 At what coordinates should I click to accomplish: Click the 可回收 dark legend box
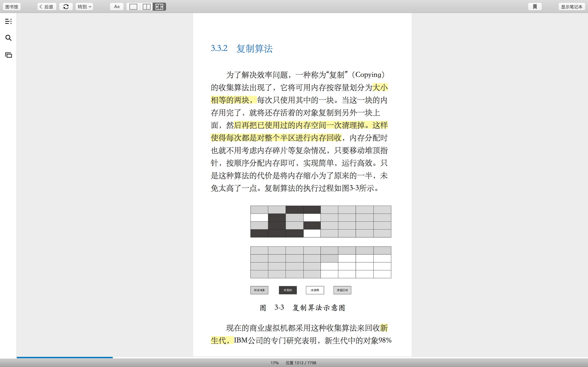click(x=288, y=290)
